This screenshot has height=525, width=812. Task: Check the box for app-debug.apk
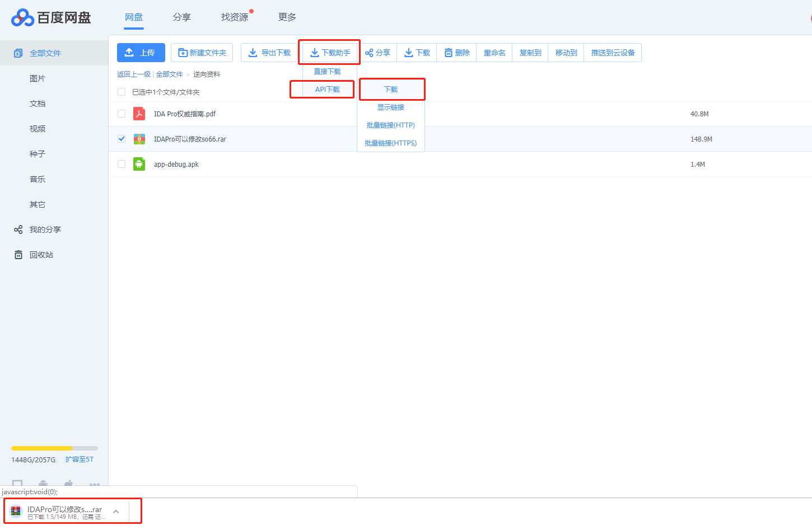tap(122, 164)
